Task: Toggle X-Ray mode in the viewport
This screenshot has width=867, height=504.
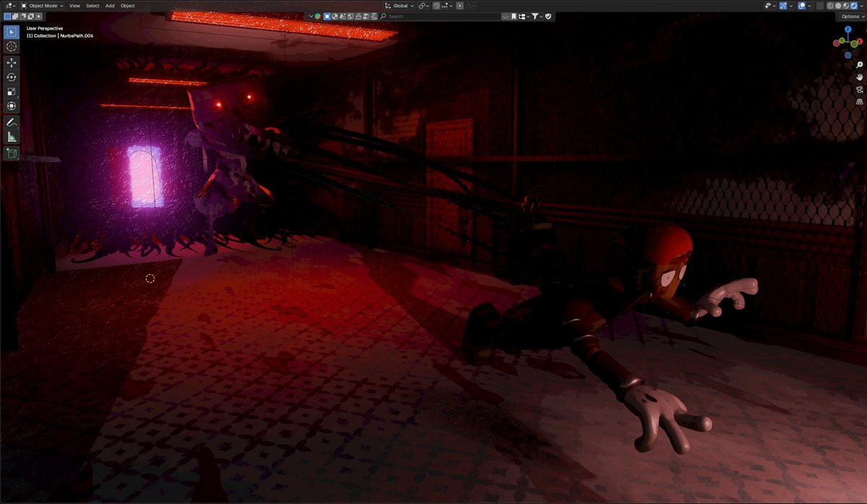Action: [820, 5]
